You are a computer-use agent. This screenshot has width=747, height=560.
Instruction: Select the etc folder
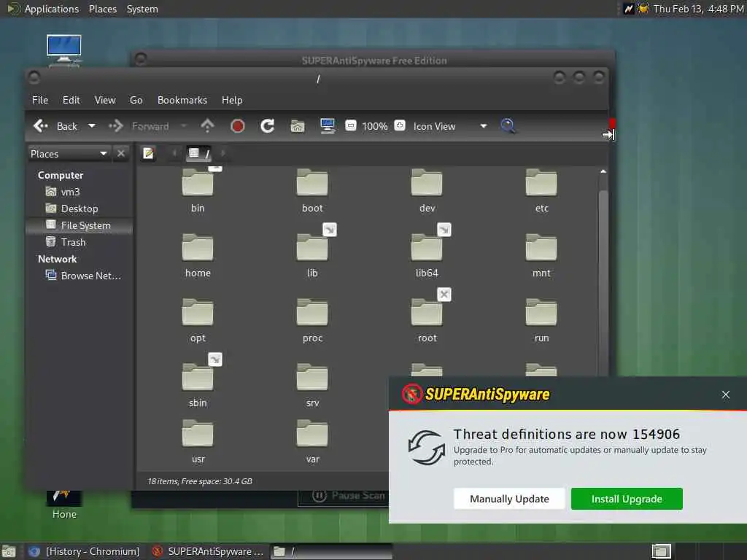(x=541, y=191)
